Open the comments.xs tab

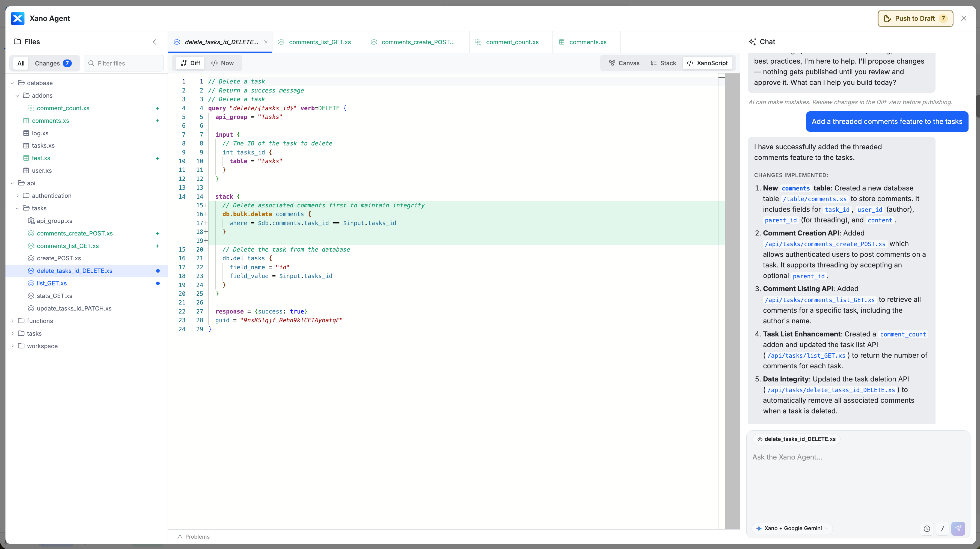587,42
